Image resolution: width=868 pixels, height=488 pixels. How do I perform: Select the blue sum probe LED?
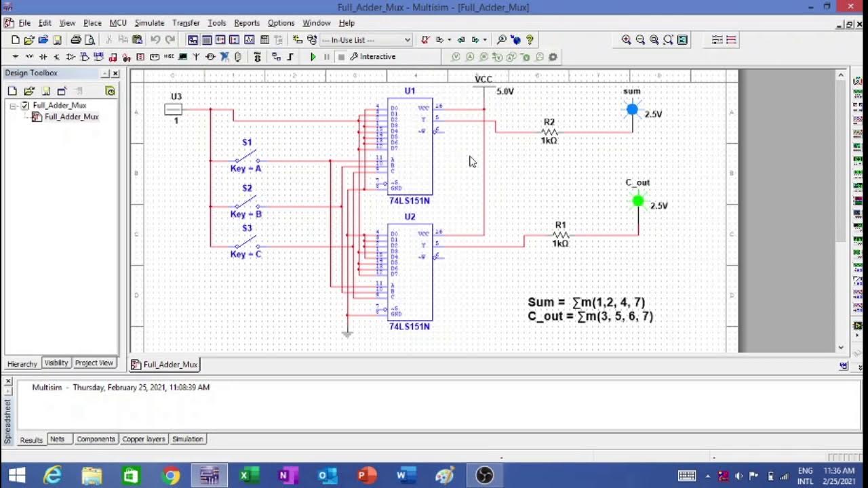point(632,109)
